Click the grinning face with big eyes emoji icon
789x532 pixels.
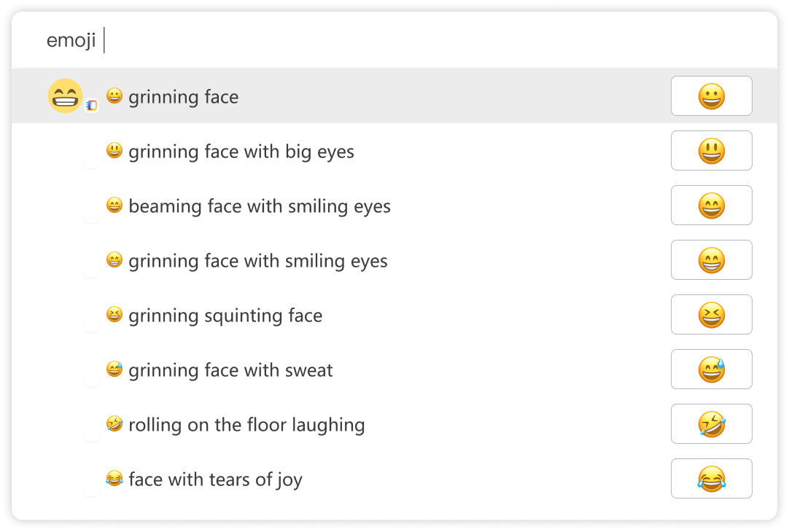coord(114,150)
